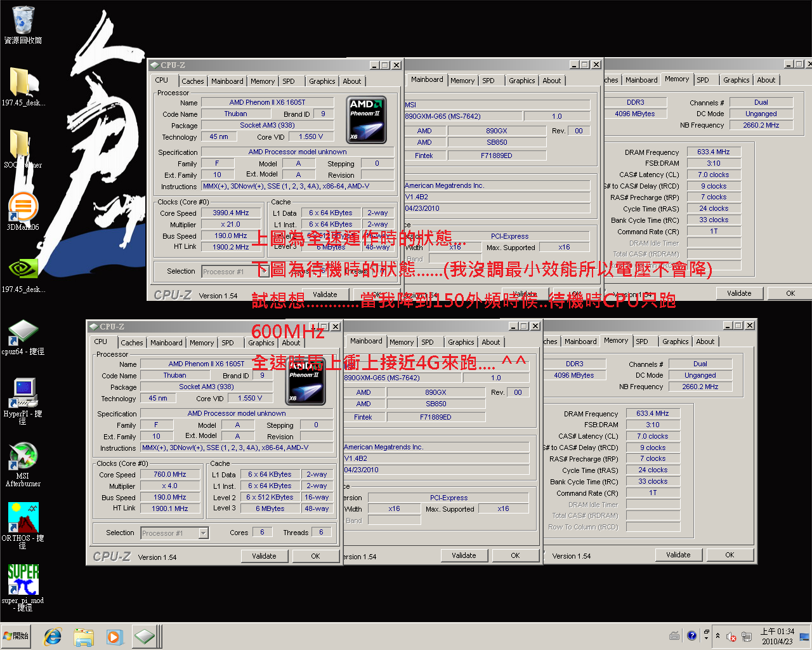Select CPU tab in lower CPU-Z CPU window
This screenshot has height=650, width=812.
click(101, 342)
